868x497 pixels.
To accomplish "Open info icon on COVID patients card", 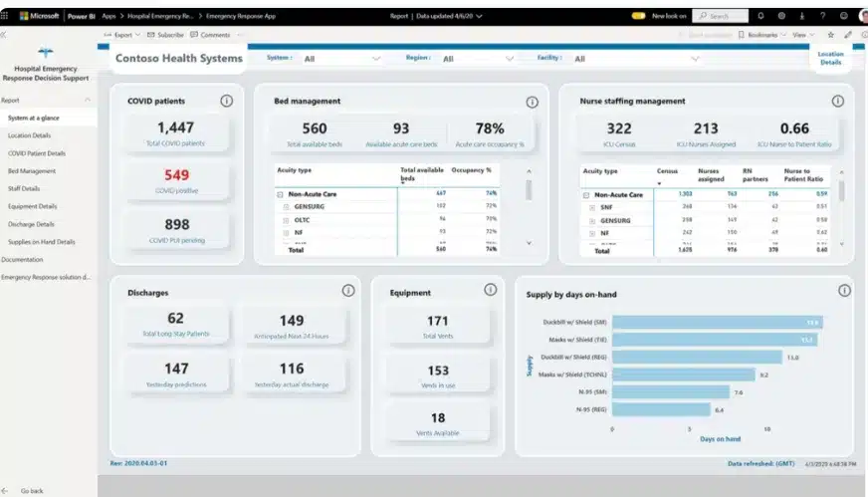I will point(226,101).
